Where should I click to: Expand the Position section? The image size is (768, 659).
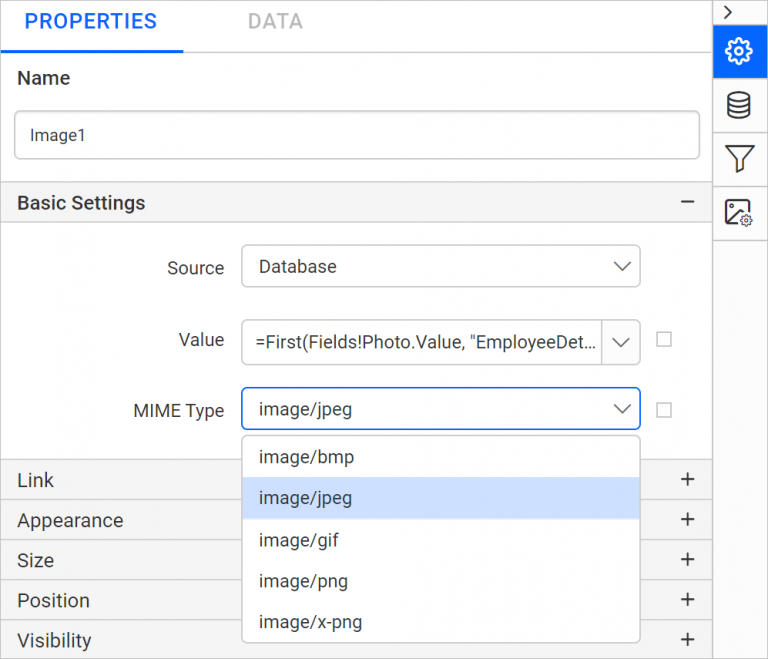pyautogui.click(x=687, y=600)
